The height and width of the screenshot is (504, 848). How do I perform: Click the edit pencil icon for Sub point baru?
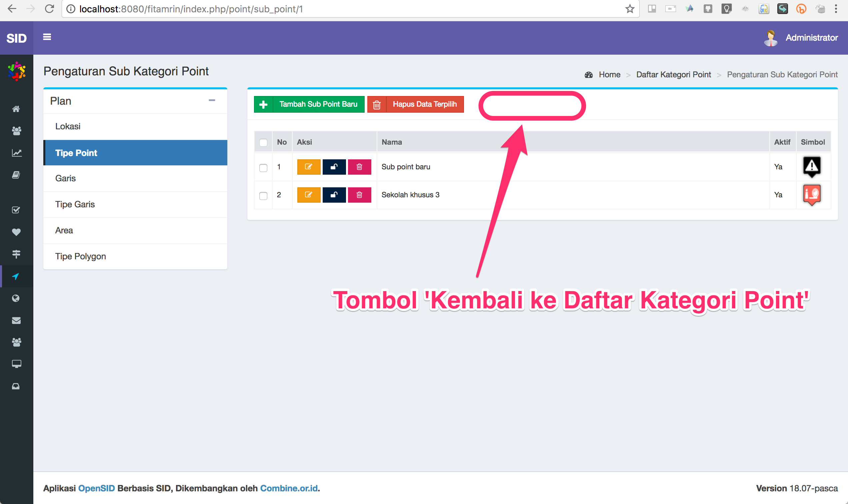[x=308, y=167]
